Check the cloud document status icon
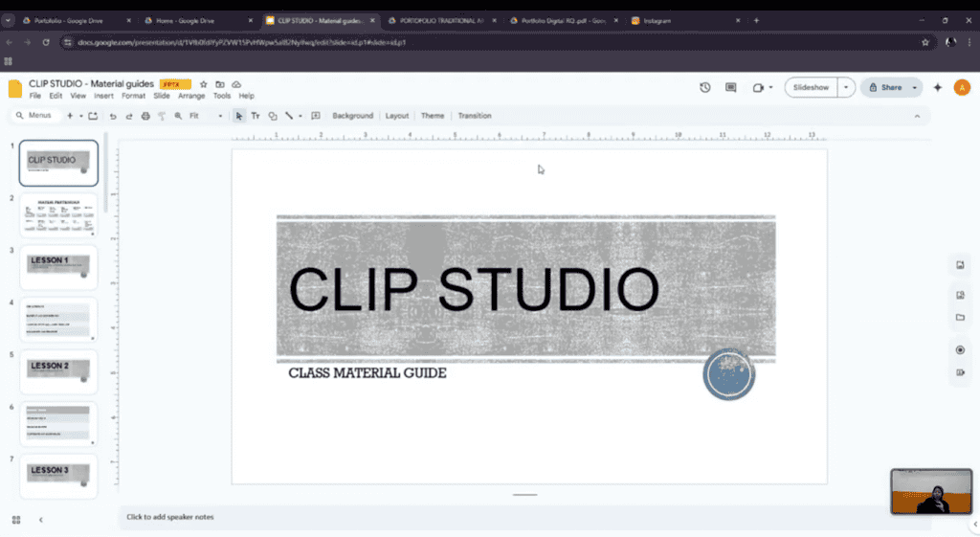This screenshot has height=537, width=980. [236, 84]
